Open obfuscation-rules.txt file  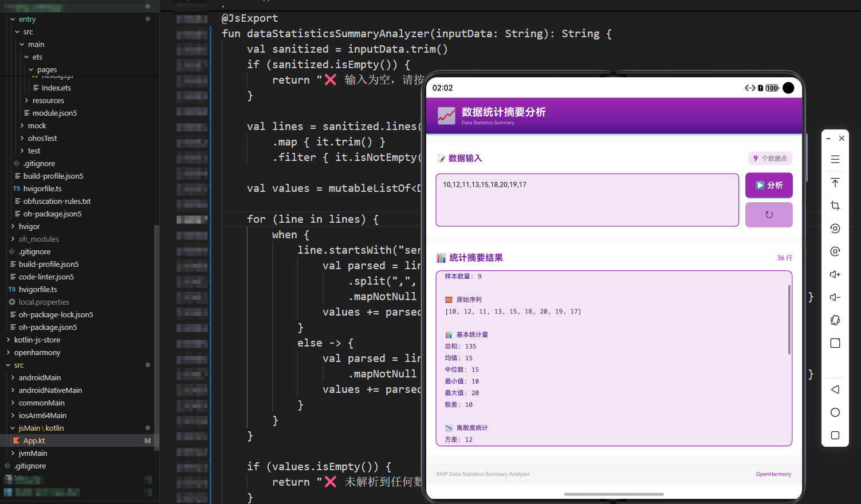click(x=57, y=202)
